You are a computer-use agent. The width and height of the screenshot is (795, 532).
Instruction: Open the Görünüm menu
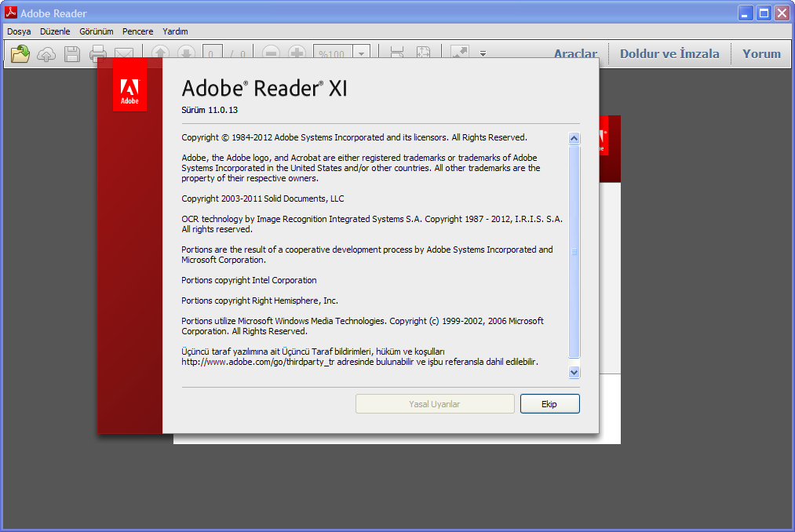click(97, 31)
